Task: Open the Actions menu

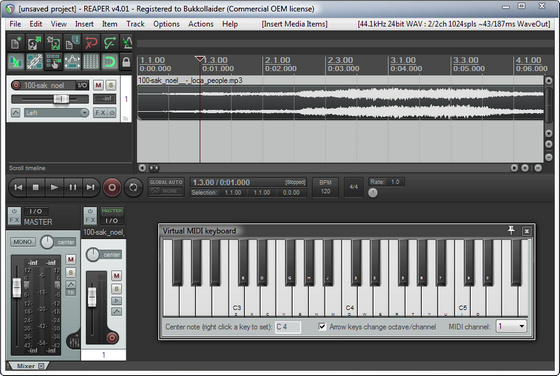Action: 201,24
